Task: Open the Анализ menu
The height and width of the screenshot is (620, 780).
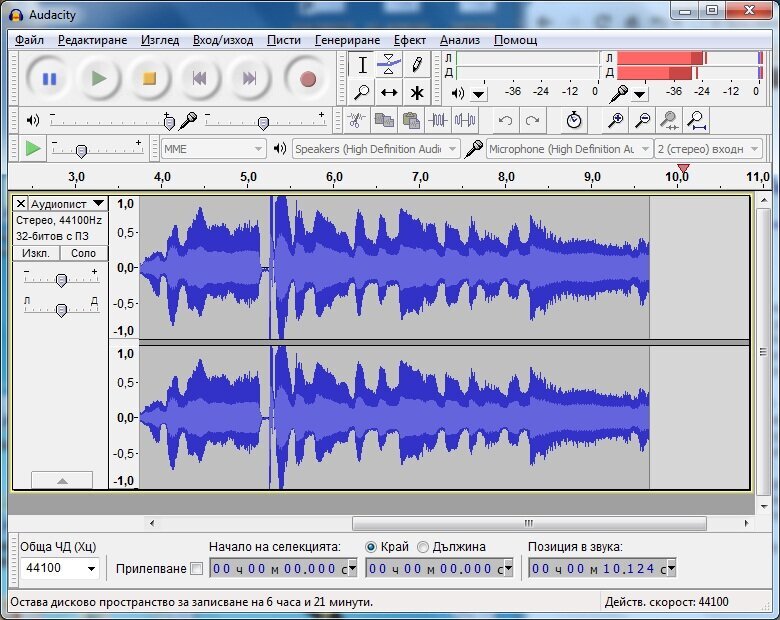Action: point(460,40)
